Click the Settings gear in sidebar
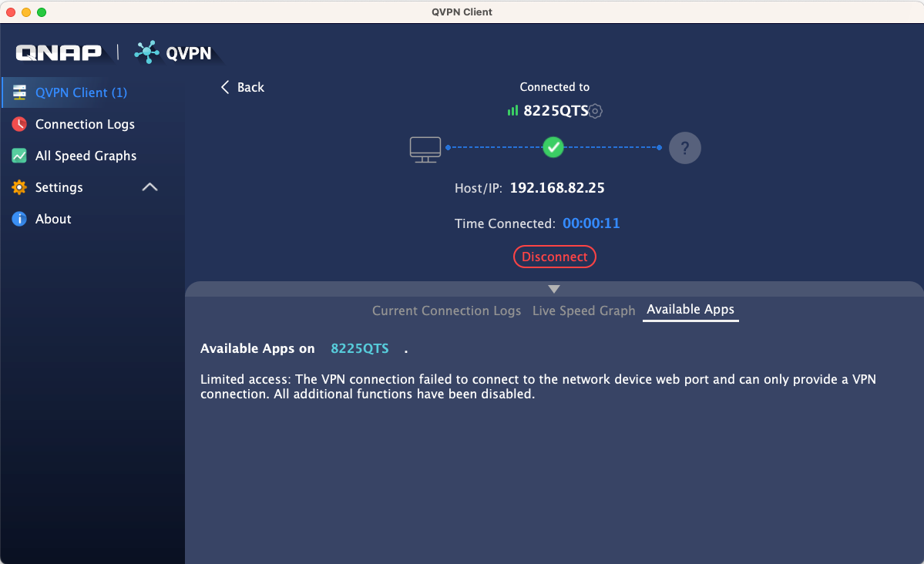This screenshot has width=924, height=564. click(x=19, y=187)
